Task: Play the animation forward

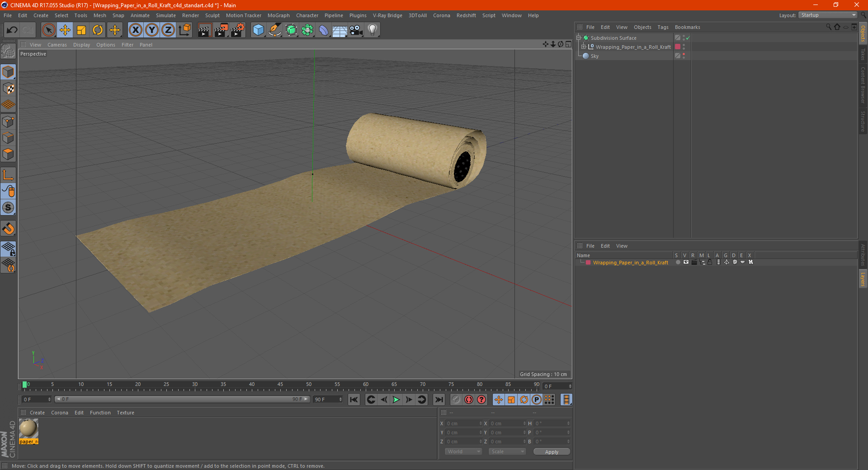Action: point(396,399)
